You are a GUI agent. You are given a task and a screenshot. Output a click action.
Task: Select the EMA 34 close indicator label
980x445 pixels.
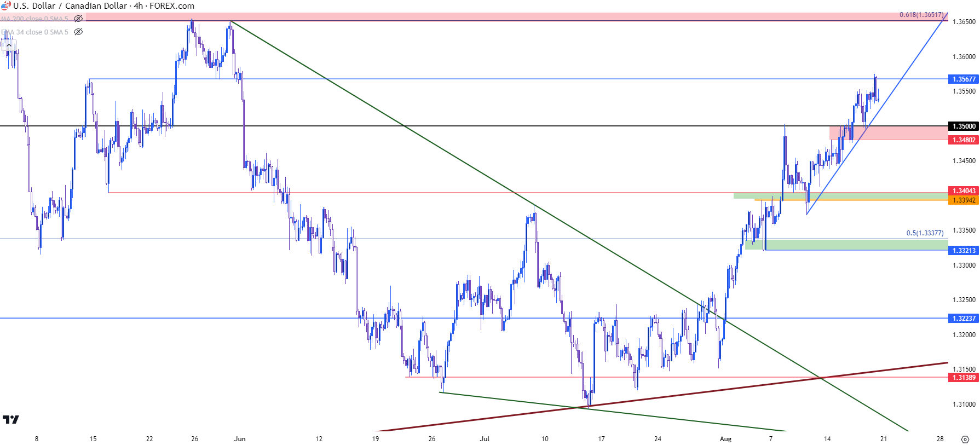point(34,32)
